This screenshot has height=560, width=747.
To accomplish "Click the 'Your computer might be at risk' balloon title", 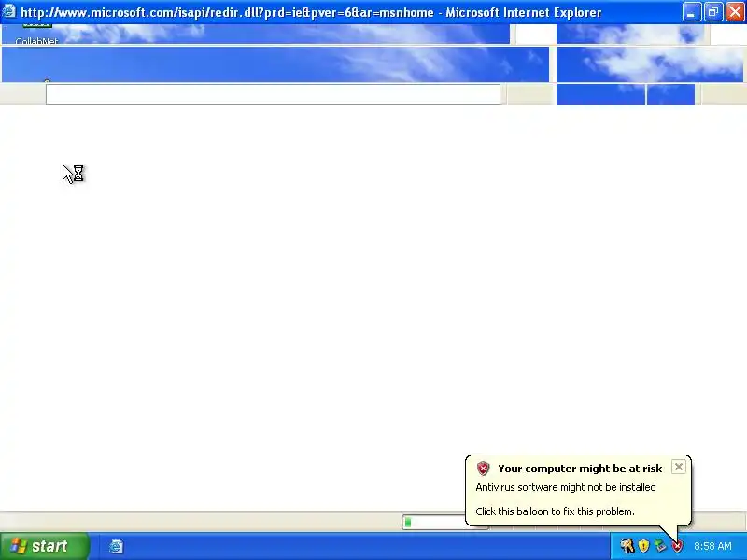I will coord(580,469).
